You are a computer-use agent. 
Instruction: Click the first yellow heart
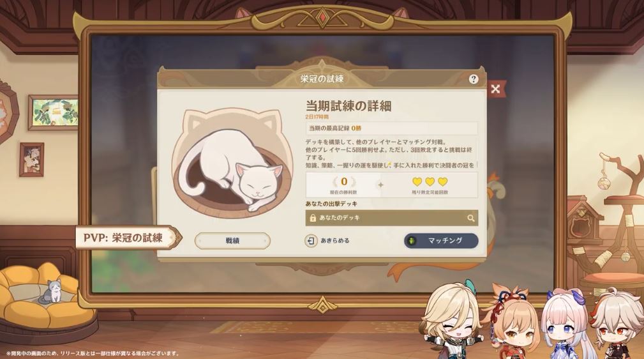tap(417, 182)
